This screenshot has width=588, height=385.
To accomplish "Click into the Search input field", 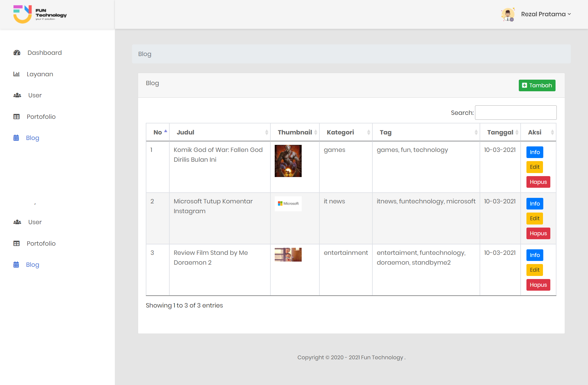I will pos(515,113).
